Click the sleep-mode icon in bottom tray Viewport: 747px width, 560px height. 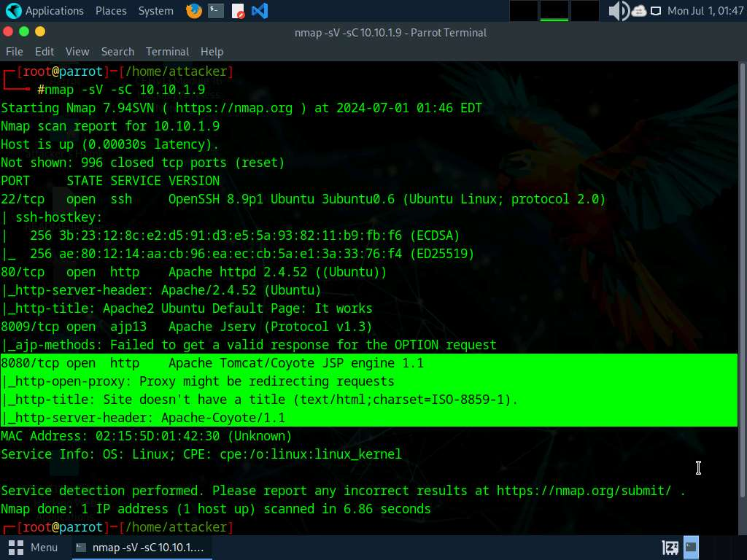pyautogui.click(x=670, y=547)
